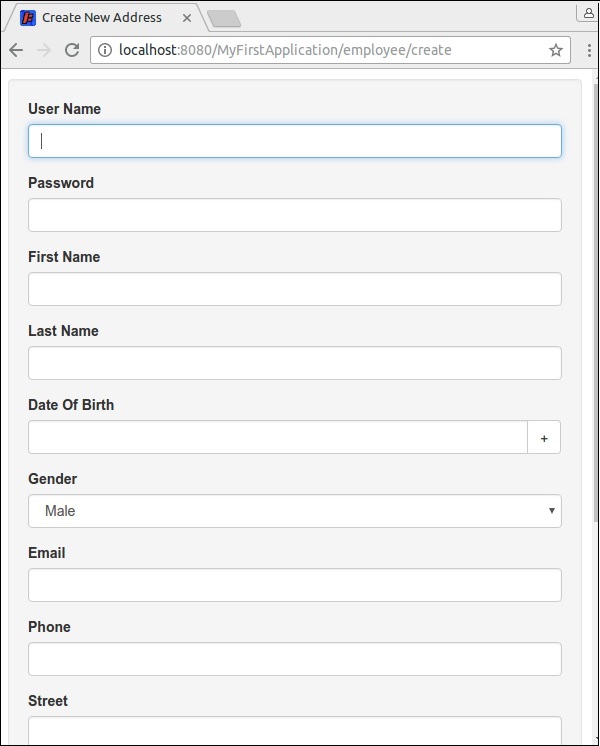The height and width of the screenshot is (746, 600).
Task: Open a new browser tab
Action: pyautogui.click(x=223, y=18)
